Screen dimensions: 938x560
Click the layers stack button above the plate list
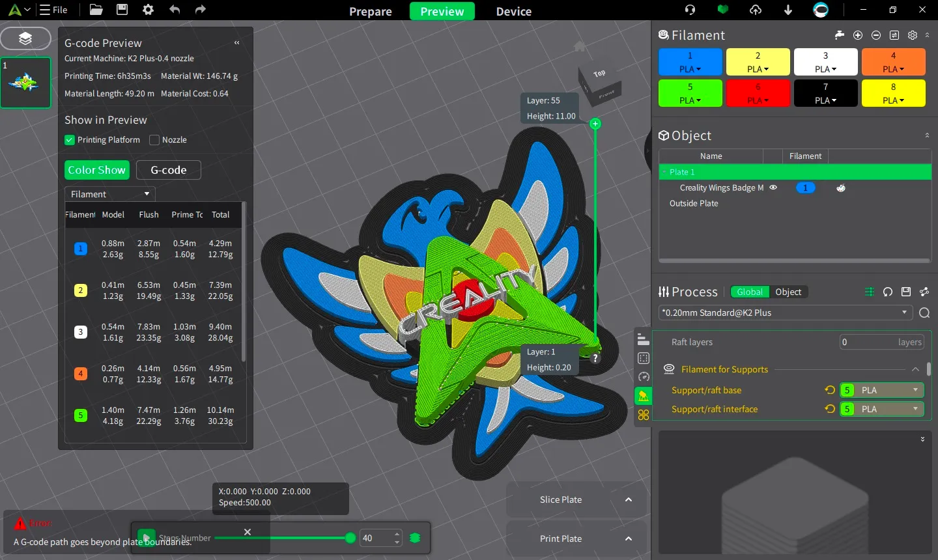coord(25,38)
